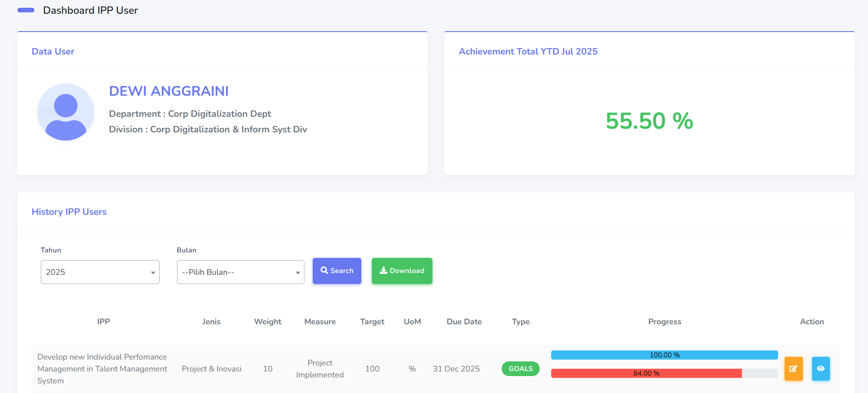Click the Due Date column header
Image resolution: width=868 pixels, height=393 pixels.
(464, 322)
